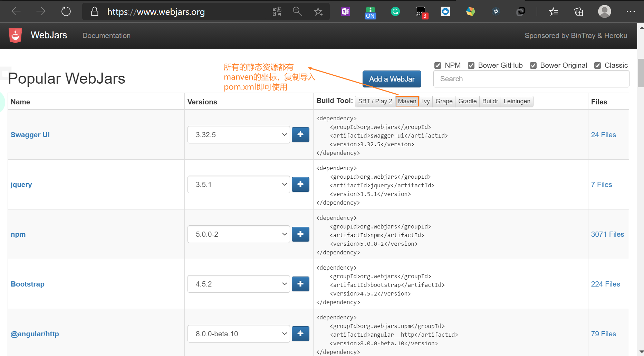
Task: Open browser settings and more menu
Action: 631,11
